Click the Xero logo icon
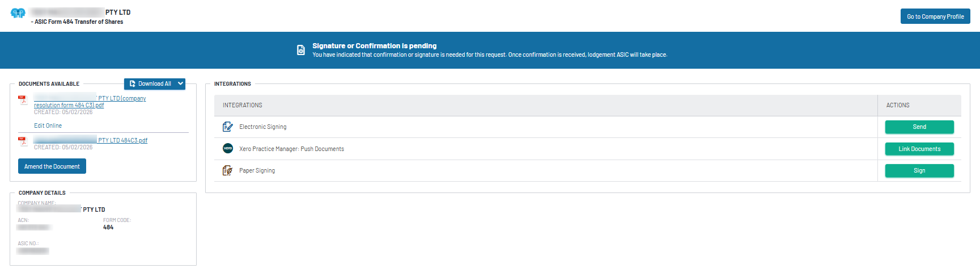 tap(228, 149)
